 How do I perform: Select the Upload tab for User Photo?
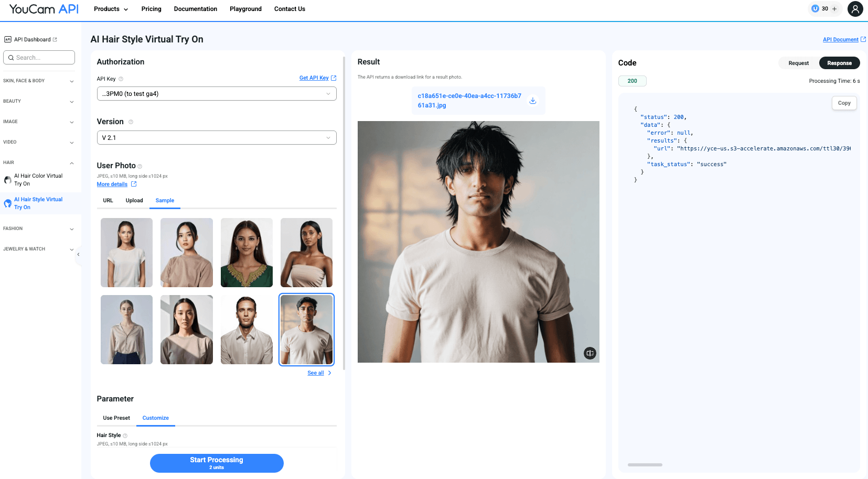[x=134, y=201]
